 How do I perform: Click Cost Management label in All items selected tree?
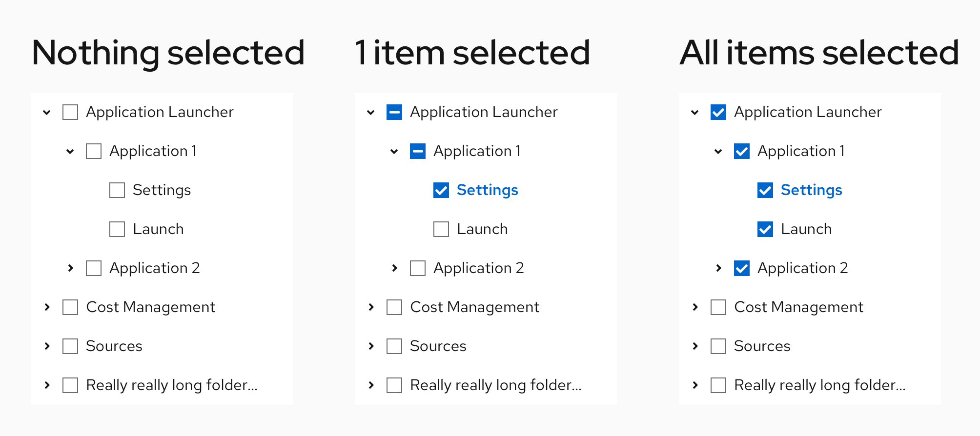pos(798,307)
